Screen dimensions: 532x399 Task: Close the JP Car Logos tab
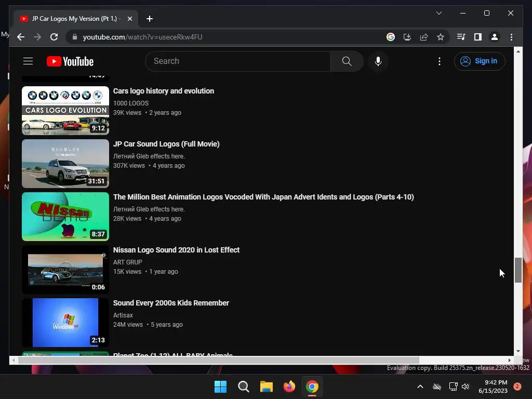tap(129, 19)
